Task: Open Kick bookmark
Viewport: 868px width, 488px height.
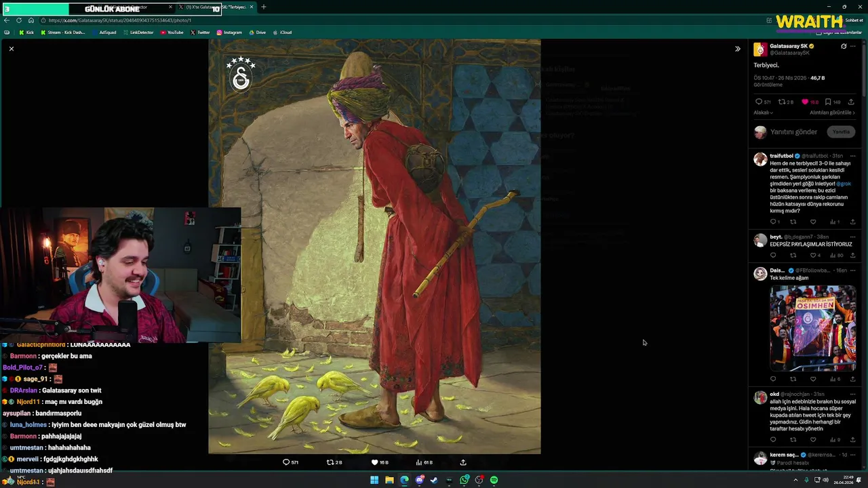Action: tap(26, 33)
